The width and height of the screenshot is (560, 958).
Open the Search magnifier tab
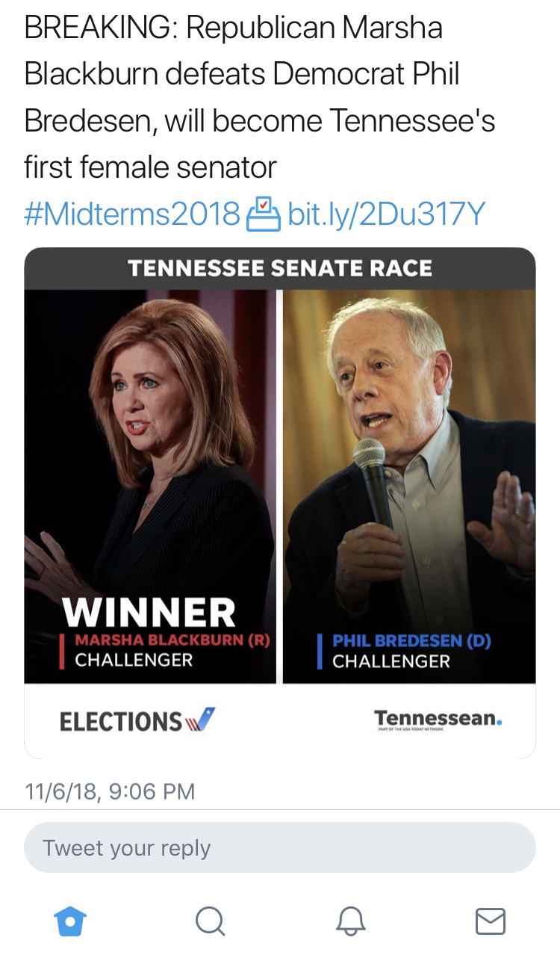coord(210,921)
